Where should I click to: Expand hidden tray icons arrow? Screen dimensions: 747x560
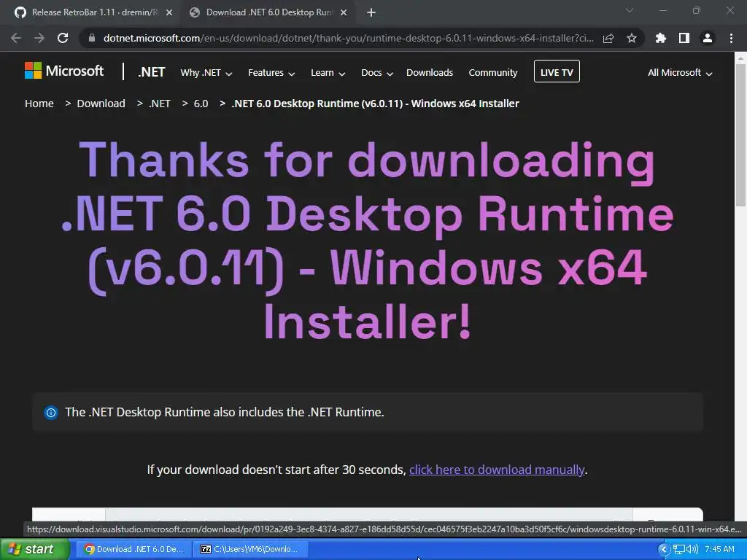pyautogui.click(x=664, y=550)
